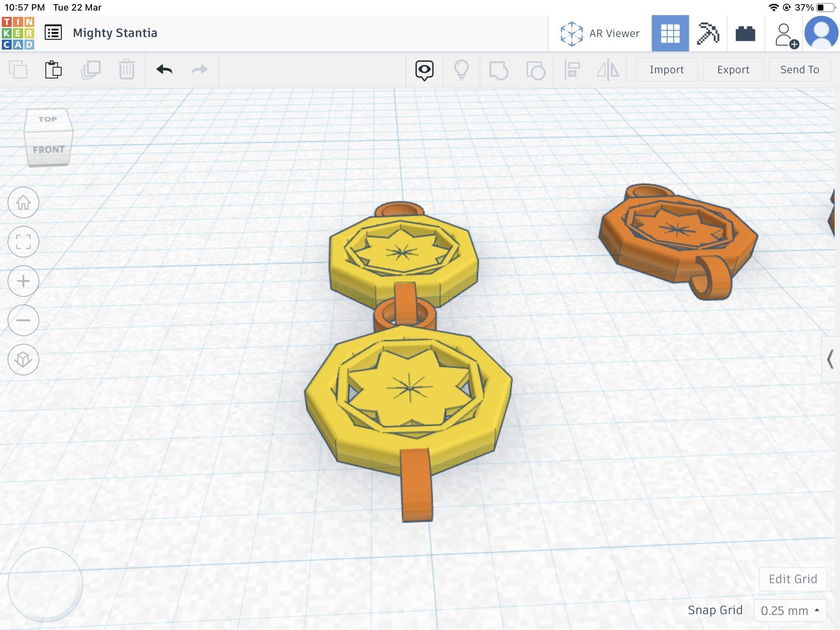
Task: Click the Paste icon
Action: point(53,69)
